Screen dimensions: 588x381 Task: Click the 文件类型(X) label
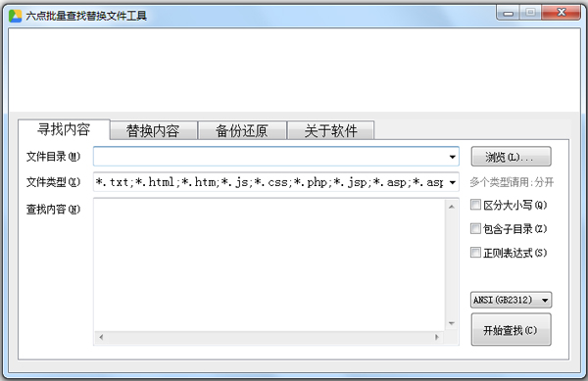53,182
